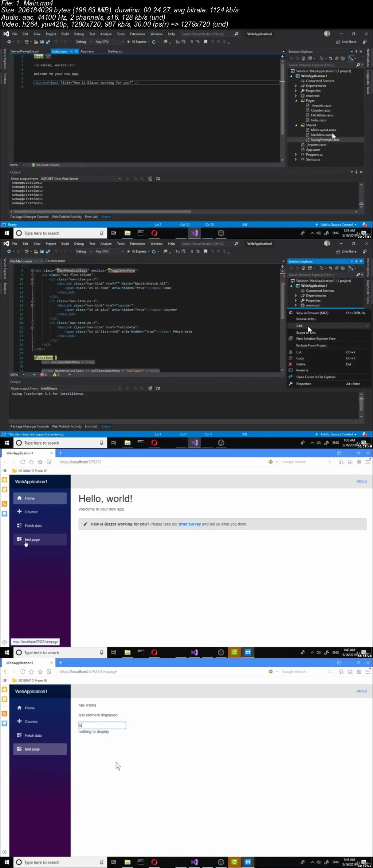Screen dimensions: 373x868
Task: Expand Dependencies node above the open context menu
Action: [296, 296]
